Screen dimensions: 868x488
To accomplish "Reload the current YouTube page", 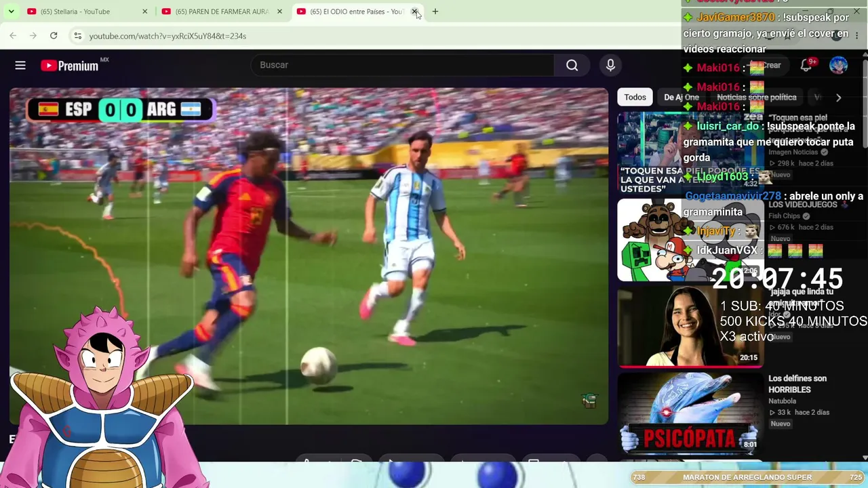I will tap(54, 35).
